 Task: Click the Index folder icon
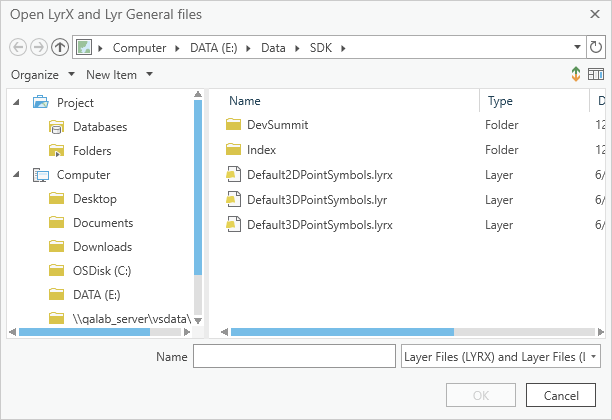click(x=233, y=149)
